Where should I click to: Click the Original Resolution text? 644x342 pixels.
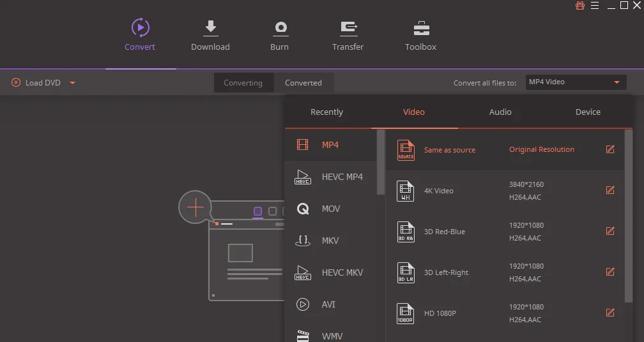(x=542, y=150)
